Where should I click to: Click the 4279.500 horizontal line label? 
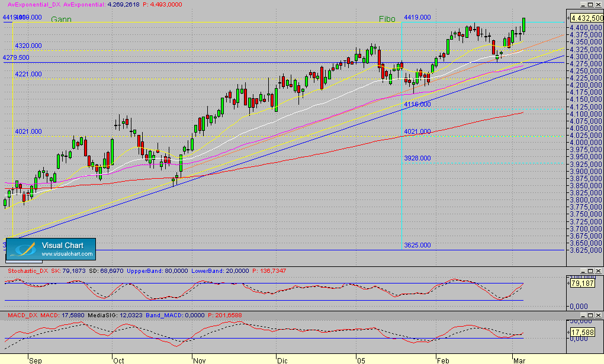16,58
